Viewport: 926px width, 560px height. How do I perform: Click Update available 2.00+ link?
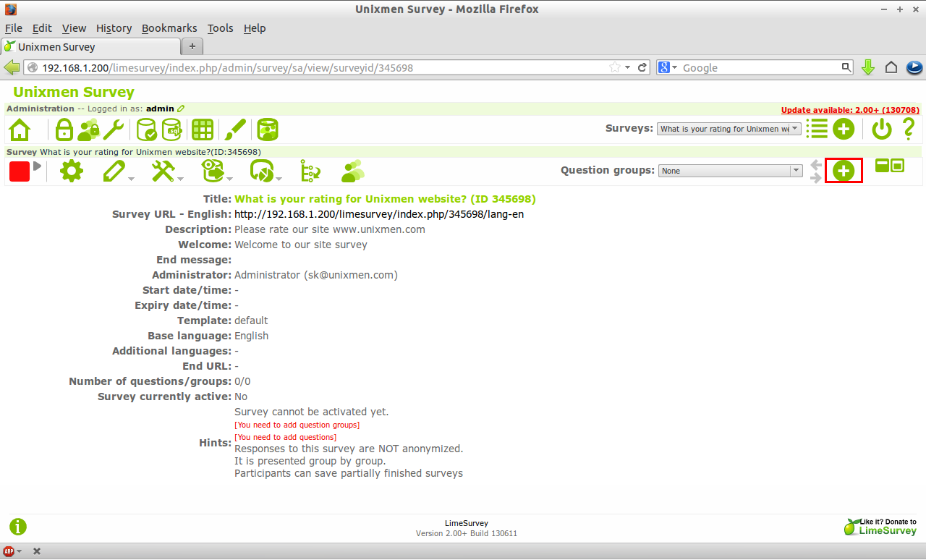(x=850, y=110)
